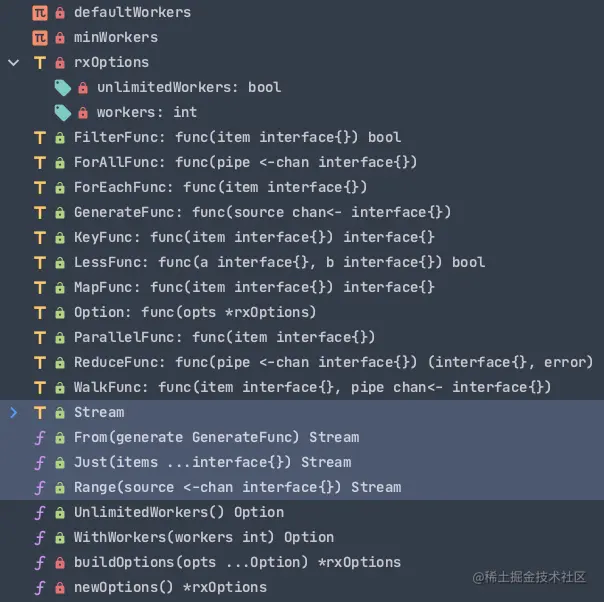Viewport: 604px width, 602px height.
Task: Click the field tag icon for unlimitedWorkers
Action: (63, 87)
